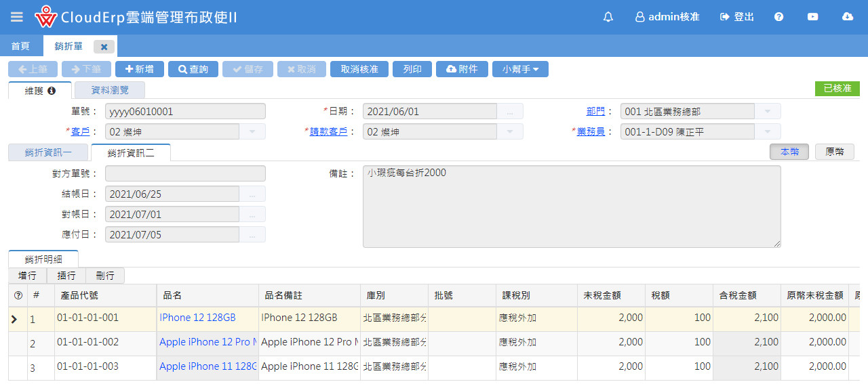Click the 取消核准 button
868x384 pixels.
click(x=359, y=69)
